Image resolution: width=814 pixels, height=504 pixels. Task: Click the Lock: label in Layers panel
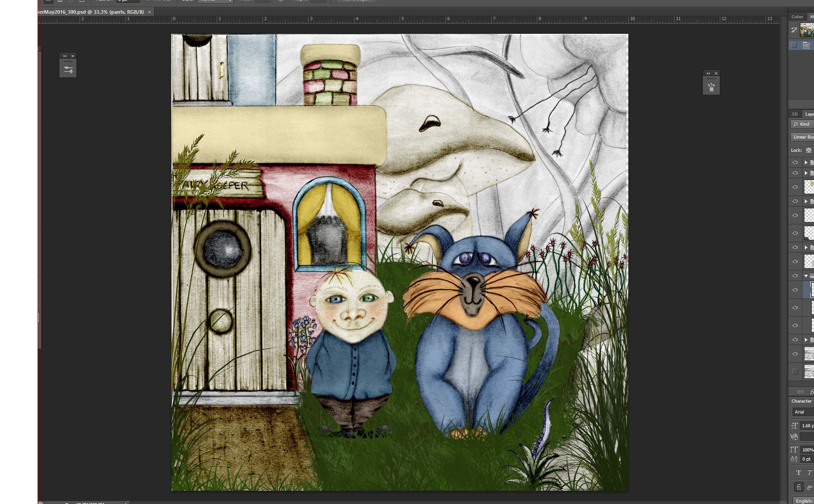coord(796,150)
